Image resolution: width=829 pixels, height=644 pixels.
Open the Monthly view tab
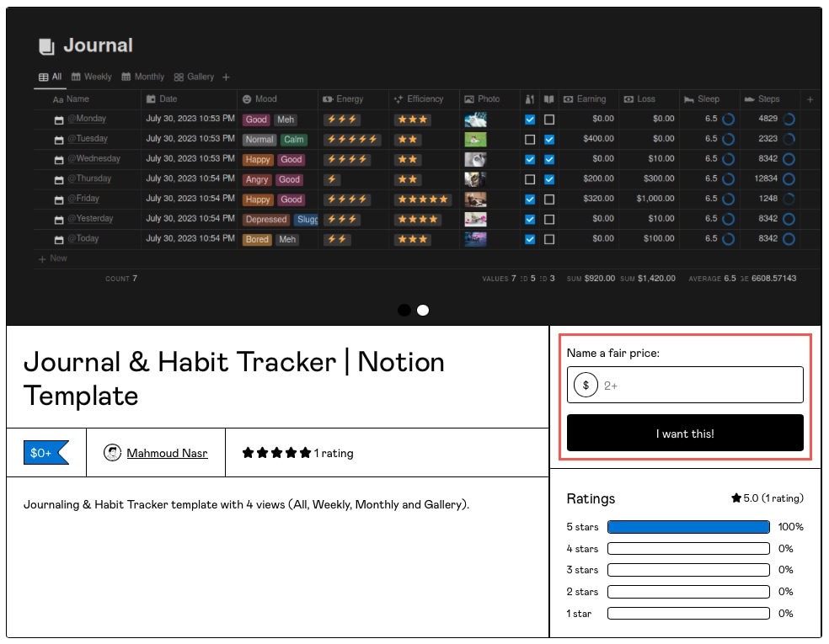(x=142, y=77)
